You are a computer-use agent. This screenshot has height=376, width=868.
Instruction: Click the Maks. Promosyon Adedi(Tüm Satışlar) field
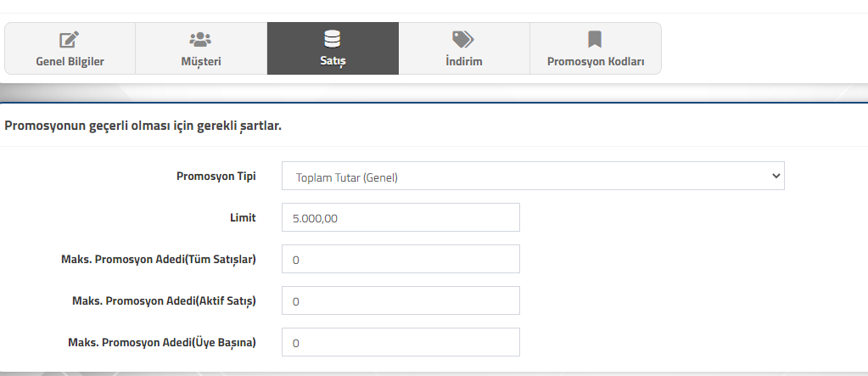[400, 259]
